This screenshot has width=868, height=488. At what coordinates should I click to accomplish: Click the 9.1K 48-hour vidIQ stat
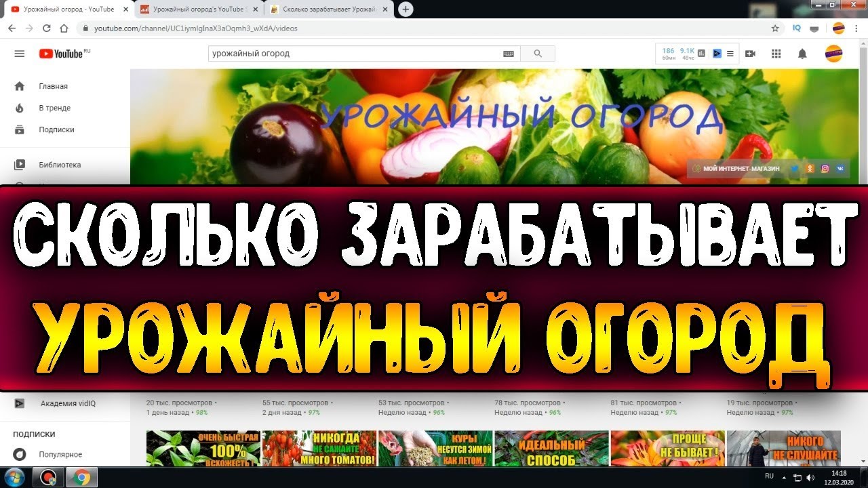click(x=687, y=54)
